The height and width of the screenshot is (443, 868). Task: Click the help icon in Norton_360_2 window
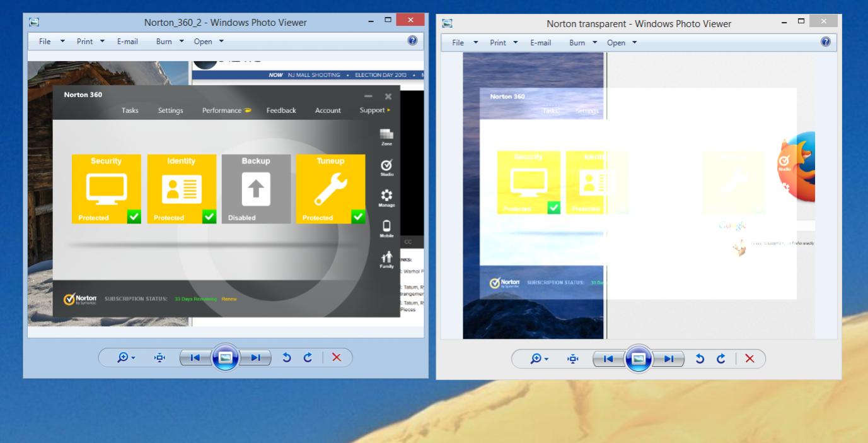tap(412, 40)
